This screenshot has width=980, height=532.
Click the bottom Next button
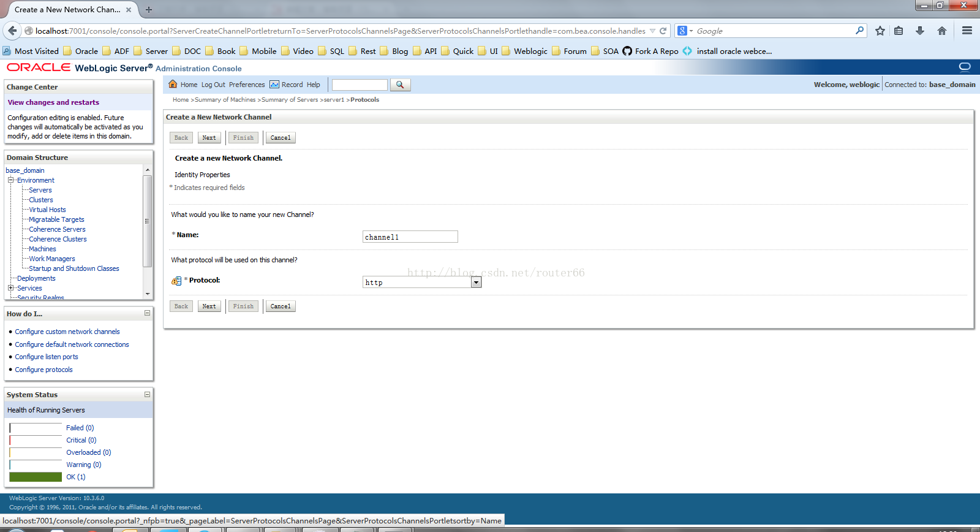point(209,306)
